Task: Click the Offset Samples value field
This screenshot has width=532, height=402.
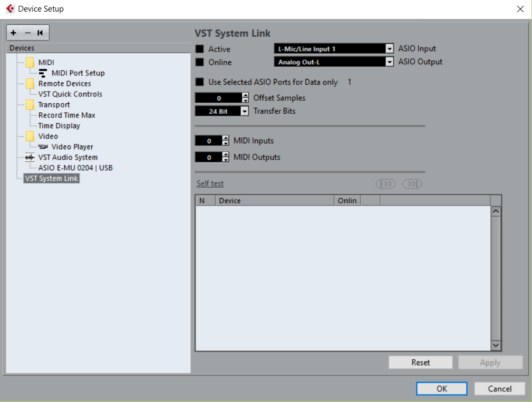Action: [218, 98]
